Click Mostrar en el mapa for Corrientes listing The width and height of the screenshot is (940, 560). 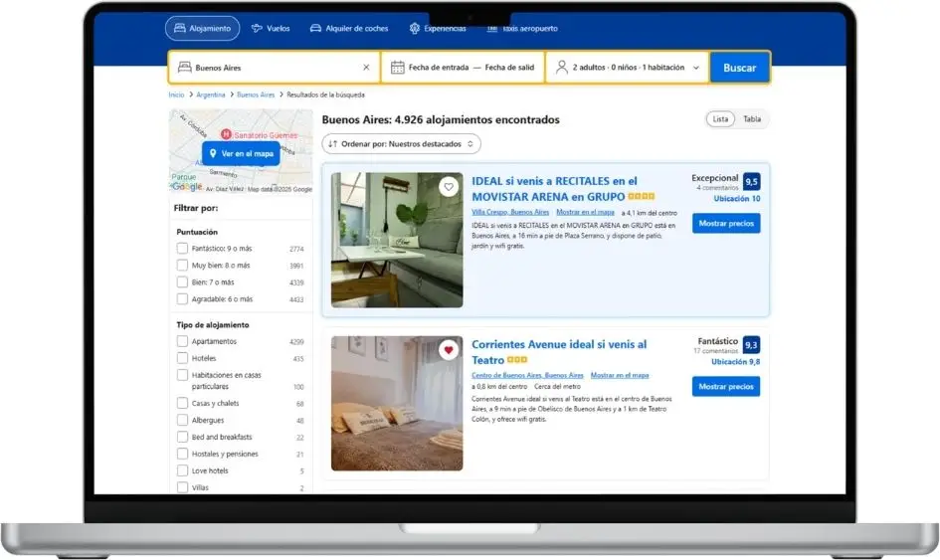(x=620, y=375)
